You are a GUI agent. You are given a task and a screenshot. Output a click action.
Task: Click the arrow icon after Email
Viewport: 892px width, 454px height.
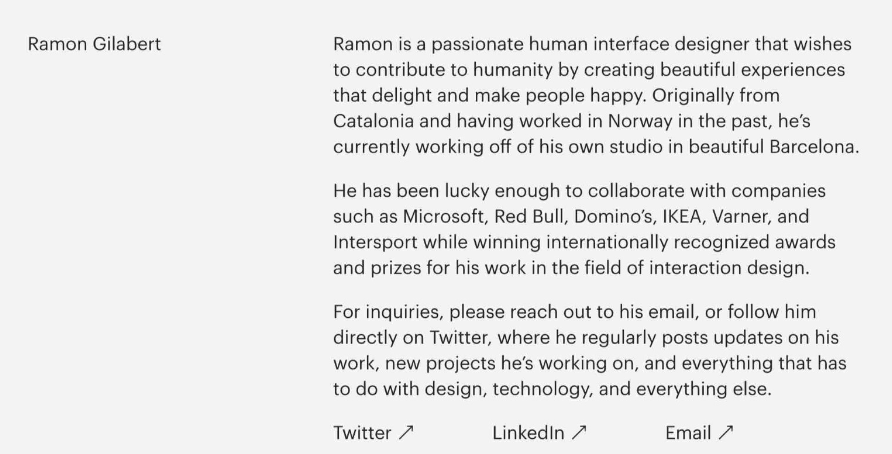726,433
